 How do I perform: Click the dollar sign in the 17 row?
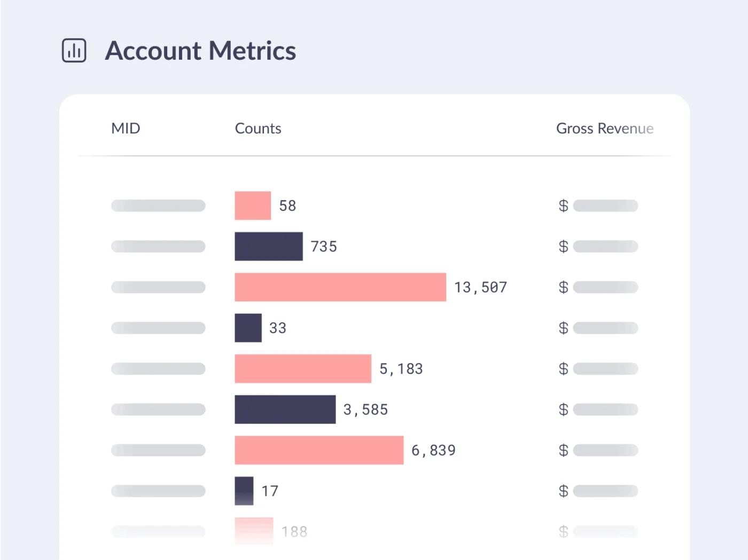(563, 491)
